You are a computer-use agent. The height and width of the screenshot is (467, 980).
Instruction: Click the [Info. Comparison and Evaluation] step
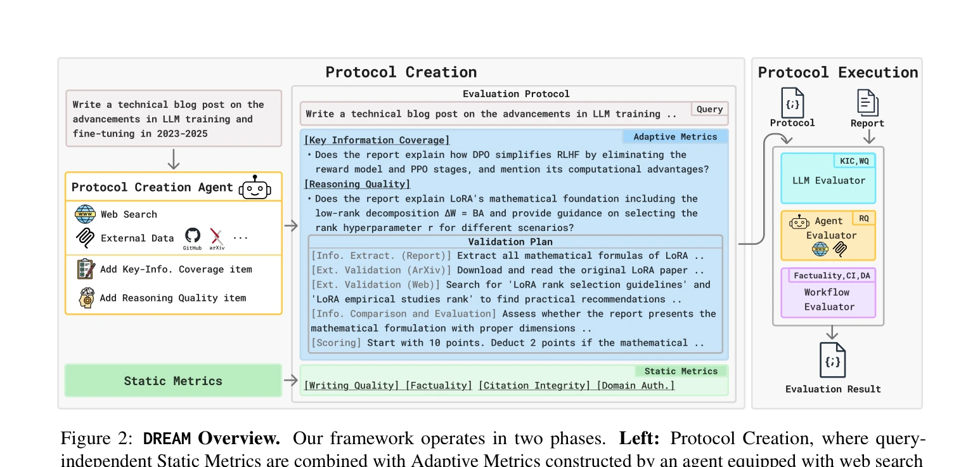click(403, 313)
